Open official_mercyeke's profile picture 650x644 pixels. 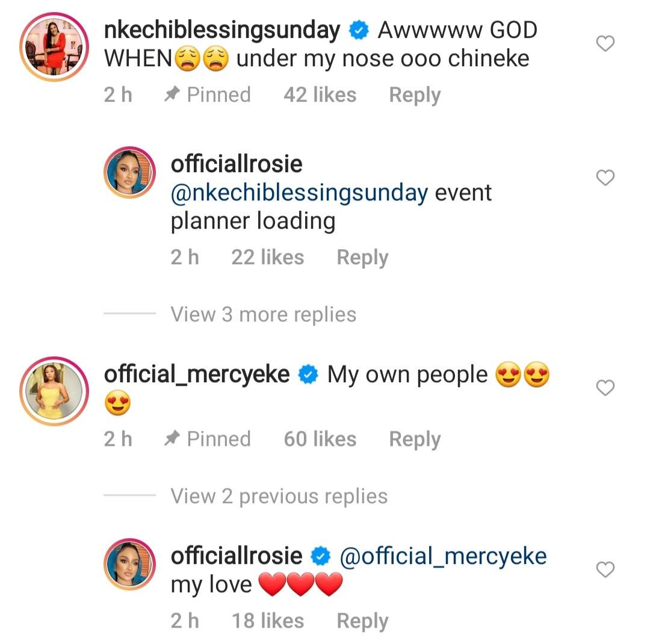point(54,391)
